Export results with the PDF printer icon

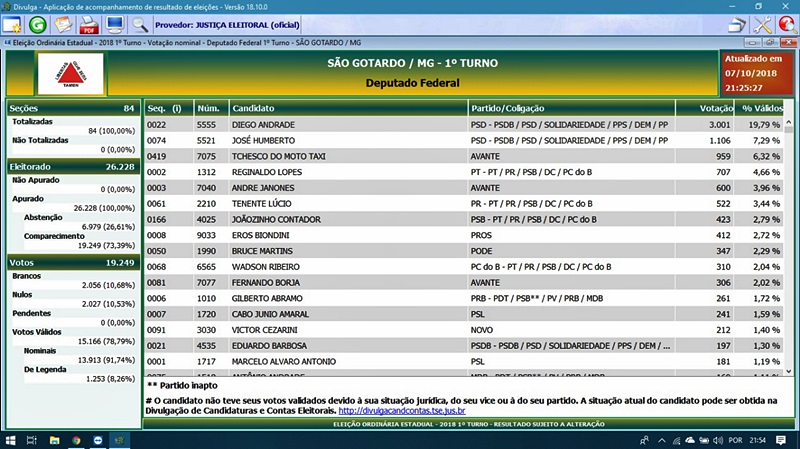coord(88,24)
